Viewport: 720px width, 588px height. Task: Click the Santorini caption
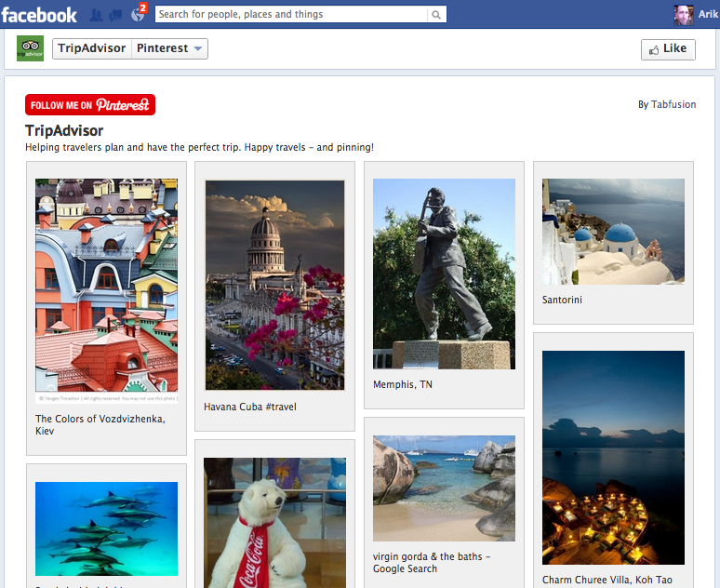click(x=562, y=300)
